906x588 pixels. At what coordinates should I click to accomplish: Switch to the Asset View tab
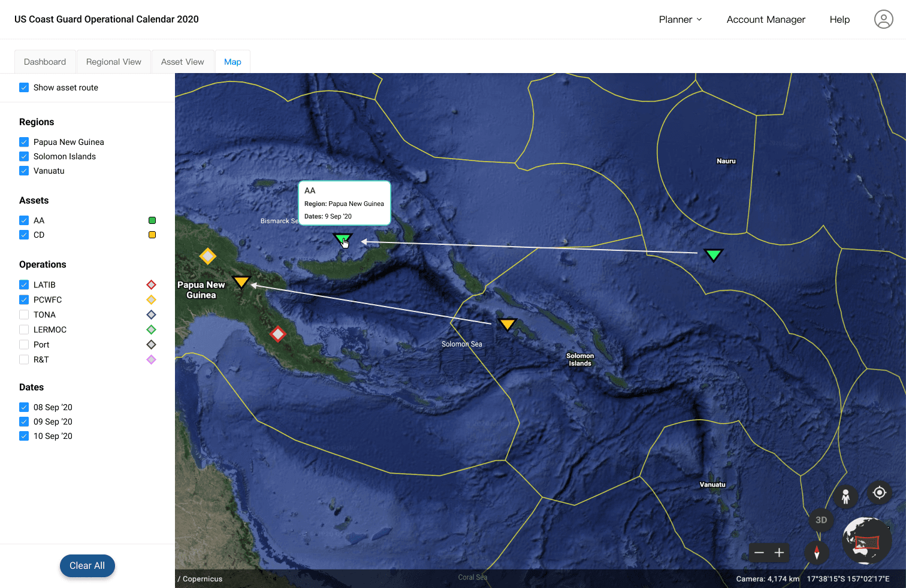(183, 62)
